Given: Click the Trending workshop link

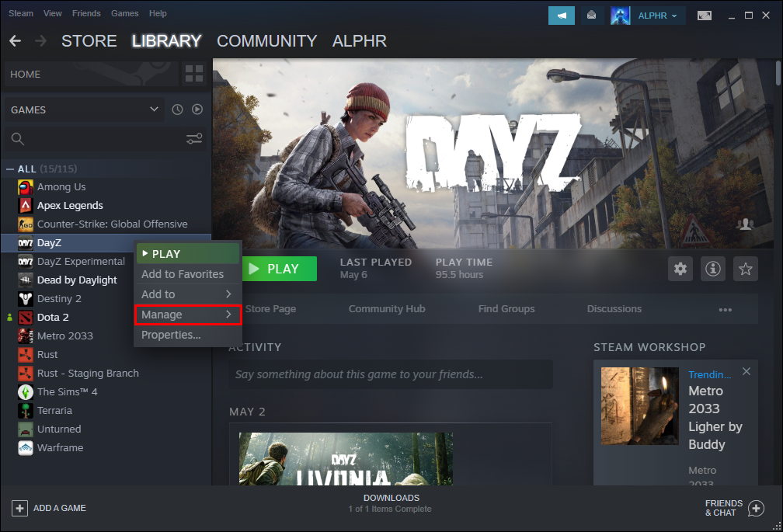Looking at the screenshot, I should 709,374.
